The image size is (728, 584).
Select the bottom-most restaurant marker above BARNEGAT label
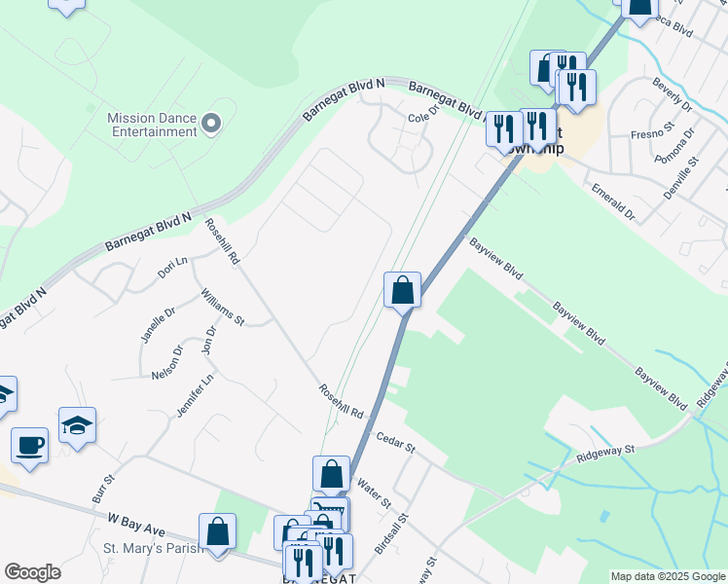click(x=304, y=564)
